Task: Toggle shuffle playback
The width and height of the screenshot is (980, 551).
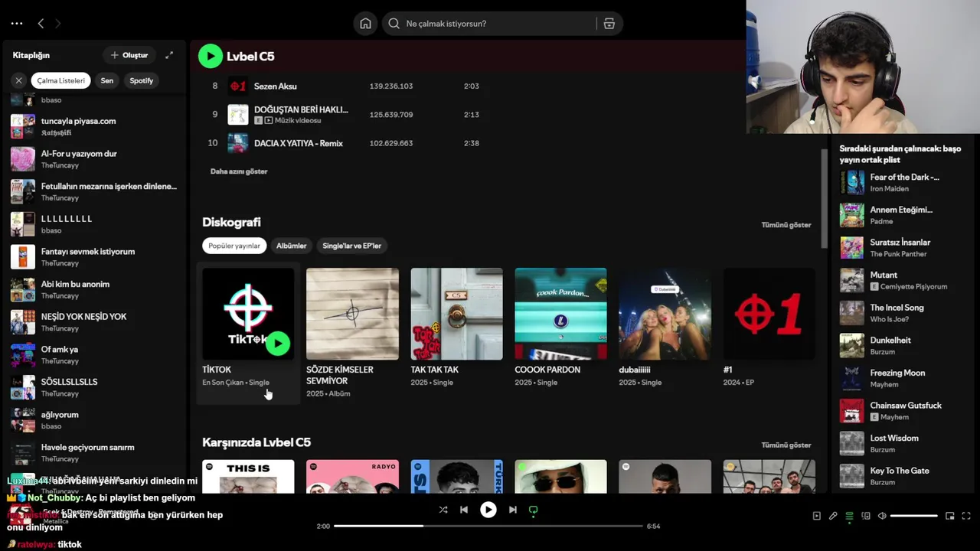Action: pos(443,510)
